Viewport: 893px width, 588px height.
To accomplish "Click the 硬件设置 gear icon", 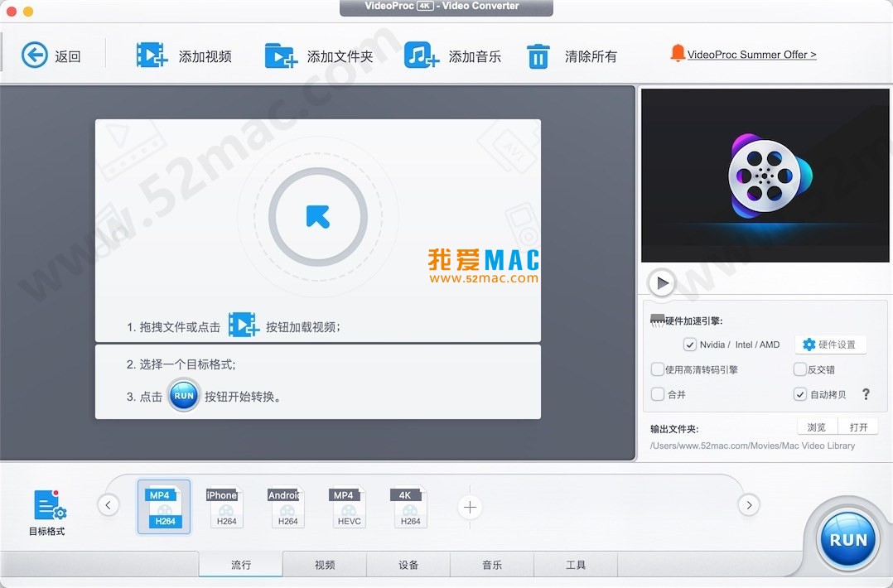I will (809, 345).
